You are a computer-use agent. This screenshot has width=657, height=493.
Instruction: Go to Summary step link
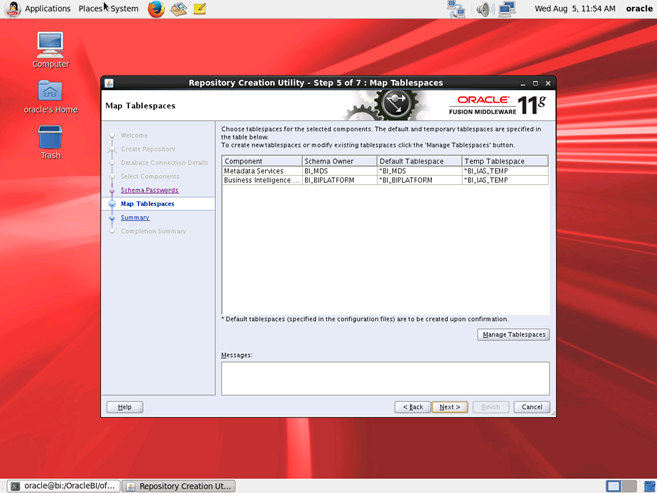[x=135, y=217]
